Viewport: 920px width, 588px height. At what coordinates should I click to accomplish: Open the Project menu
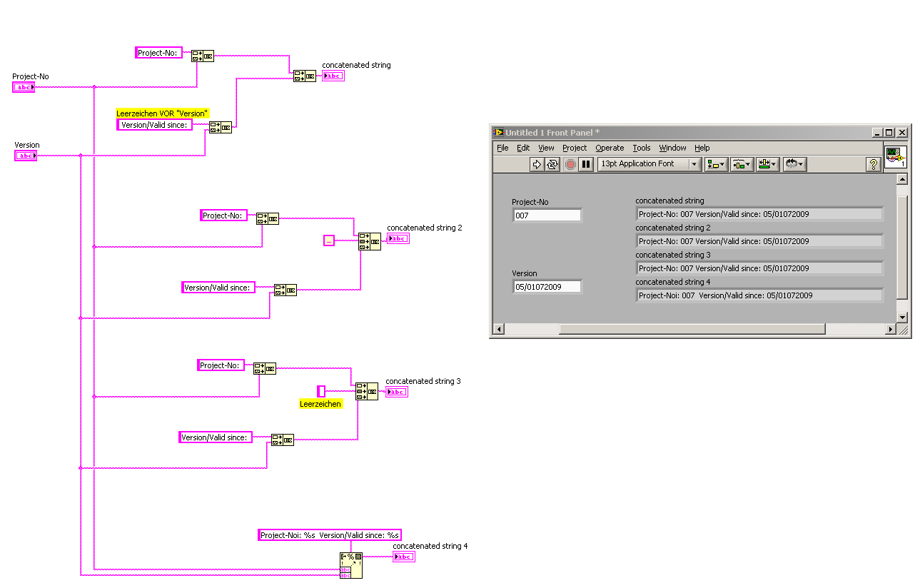click(x=575, y=148)
